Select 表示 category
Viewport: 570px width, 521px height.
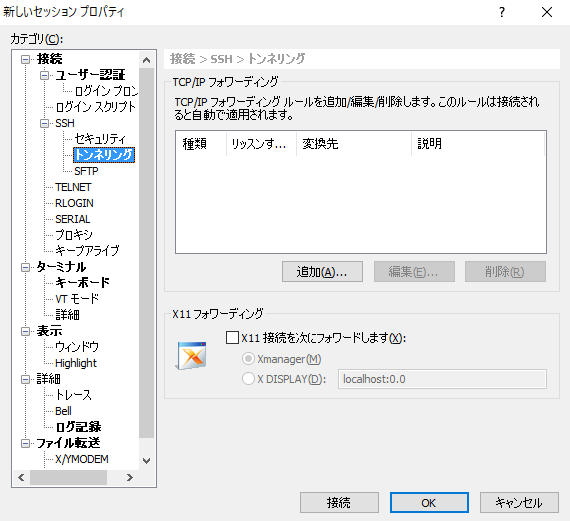pyautogui.click(x=49, y=331)
